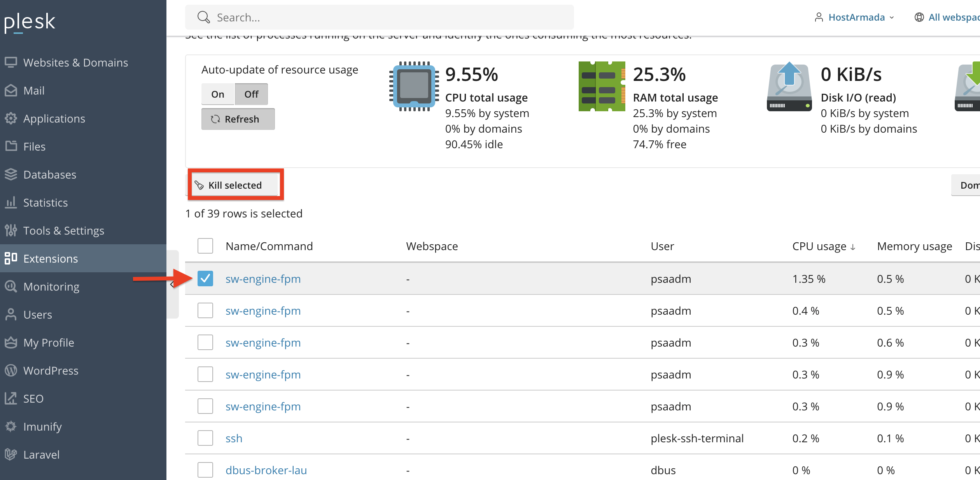Click the Dom... button at right
This screenshot has height=480, width=980.
point(966,185)
